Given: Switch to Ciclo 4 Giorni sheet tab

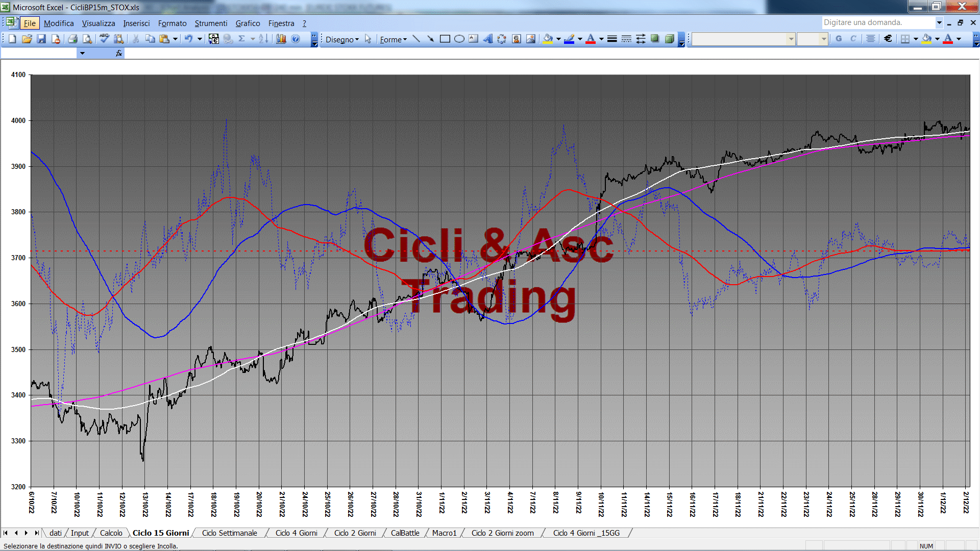Looking at the screenshot, I should click(x=296, y=533).
